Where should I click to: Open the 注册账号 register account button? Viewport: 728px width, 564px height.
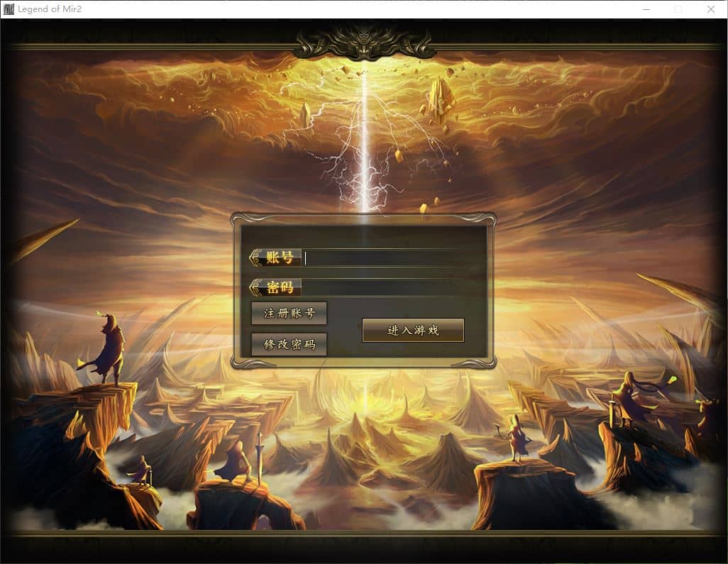tap(289, 314)
